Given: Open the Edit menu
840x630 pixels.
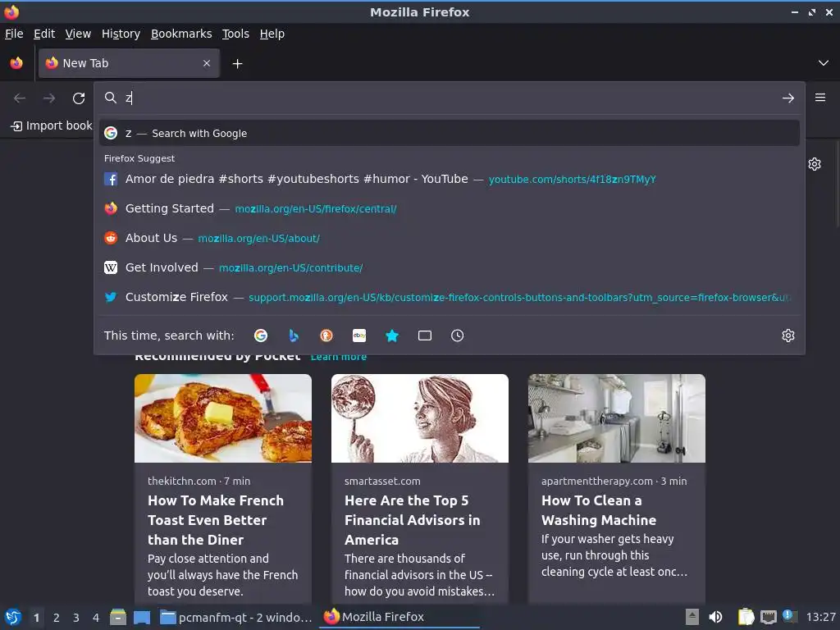Looking at the screenshot, I should click(44, 34).
